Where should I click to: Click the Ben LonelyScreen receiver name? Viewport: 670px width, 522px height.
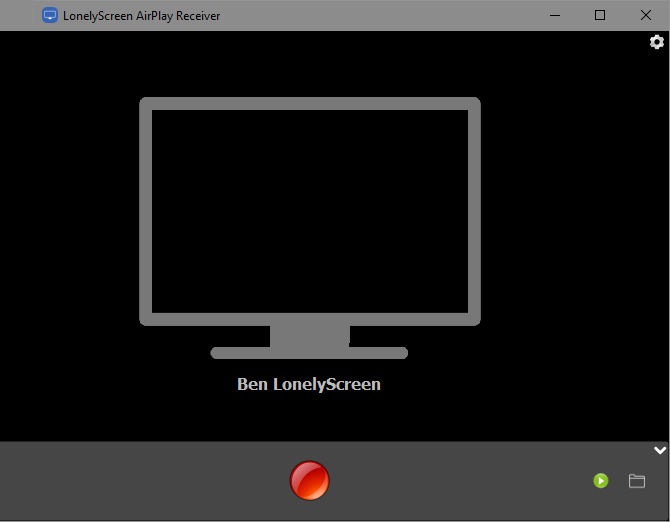tap(309, 384)
